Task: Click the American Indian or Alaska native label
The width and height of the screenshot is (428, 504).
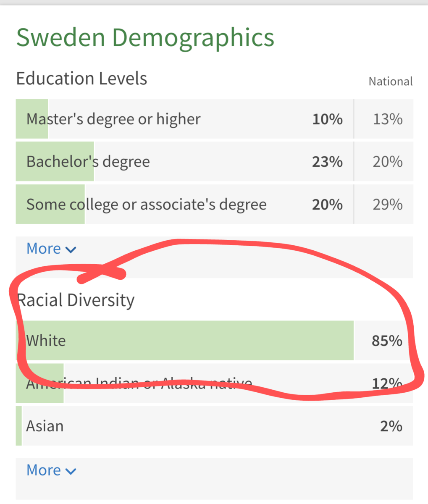Action: click(x=139, y=383)
